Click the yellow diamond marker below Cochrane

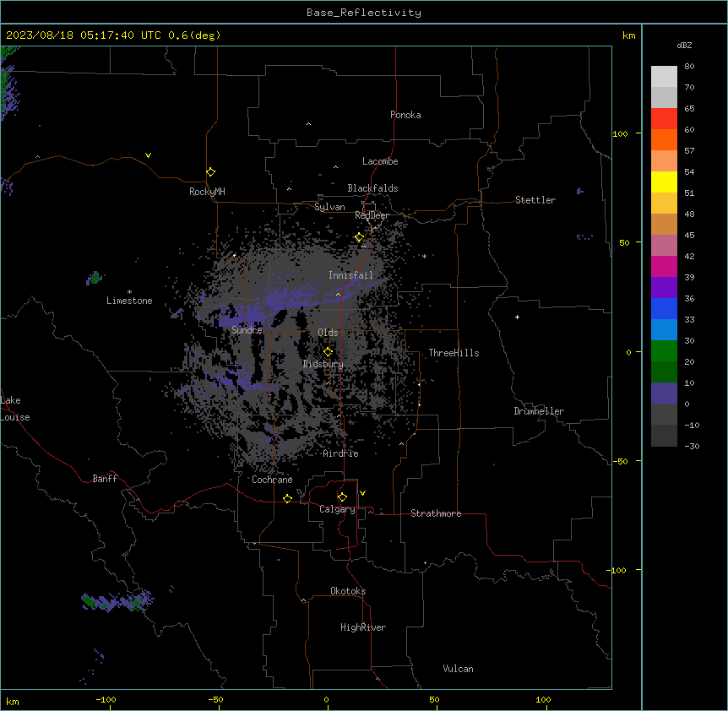[x=287, y=498]
